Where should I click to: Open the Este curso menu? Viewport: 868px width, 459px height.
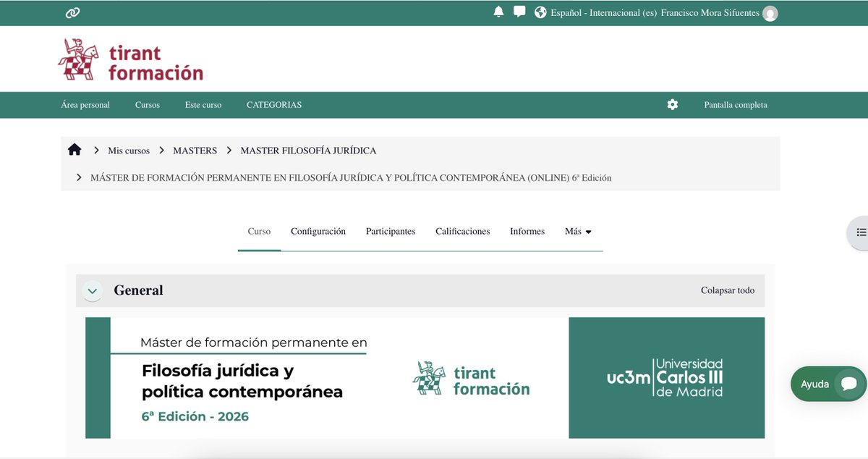pos(203,105)
